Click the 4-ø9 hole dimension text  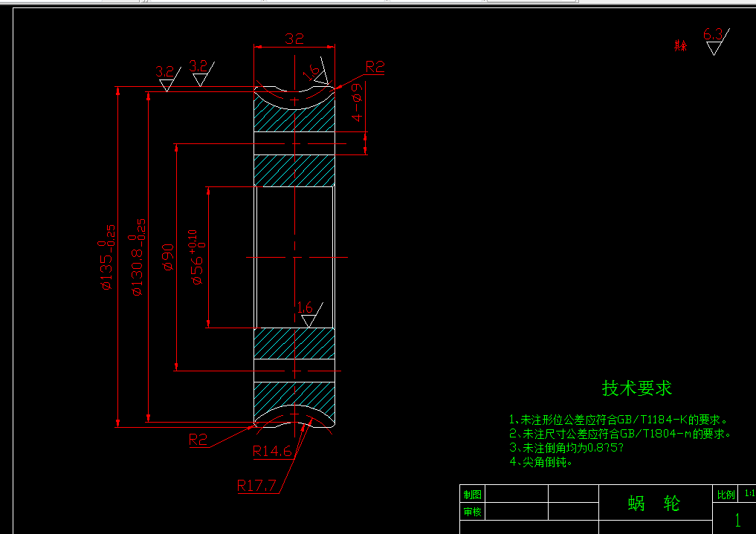click(x=358, y=102)
